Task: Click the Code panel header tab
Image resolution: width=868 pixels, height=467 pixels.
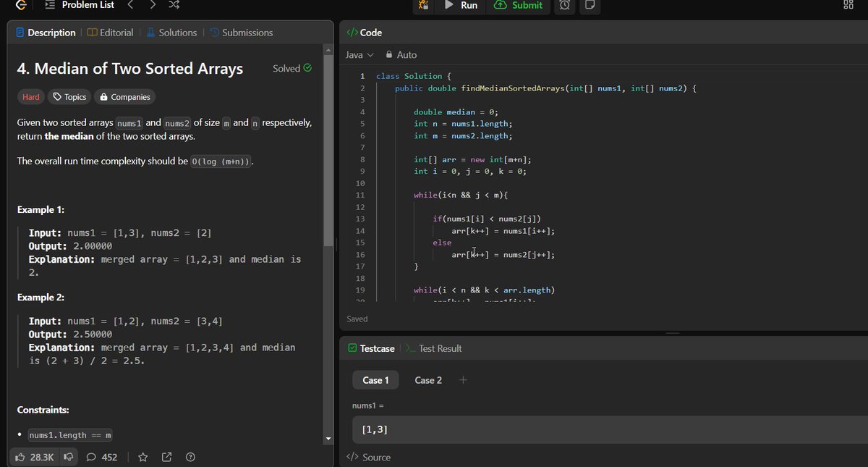Action: point(365,33)
